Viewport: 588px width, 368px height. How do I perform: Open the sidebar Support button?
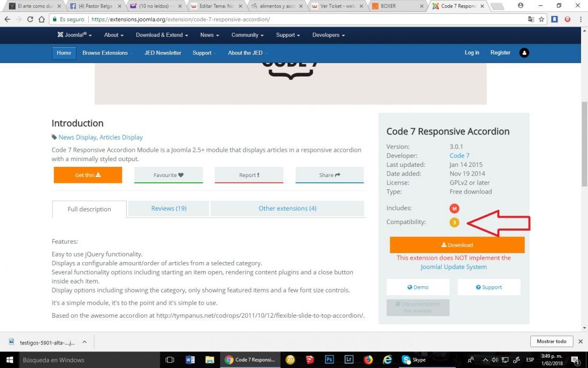pos(489,287)
